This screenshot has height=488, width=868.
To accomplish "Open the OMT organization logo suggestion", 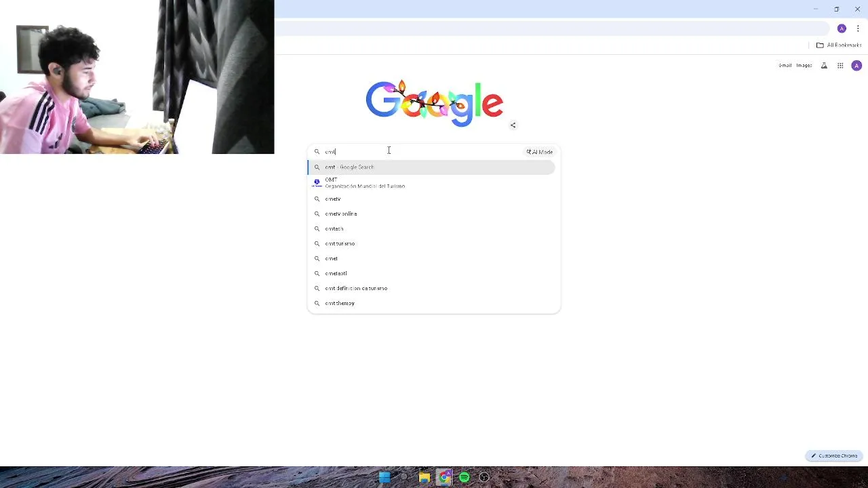I will click(x=317, y=182).
